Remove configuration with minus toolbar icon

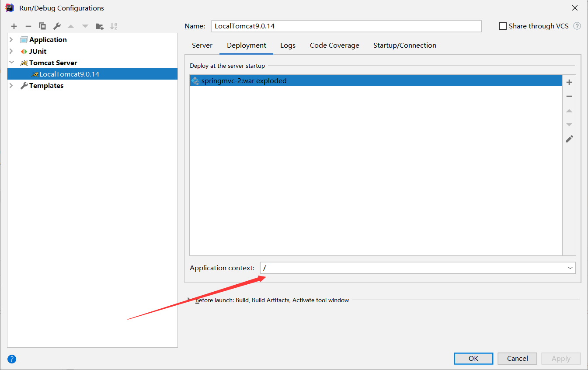28,26
